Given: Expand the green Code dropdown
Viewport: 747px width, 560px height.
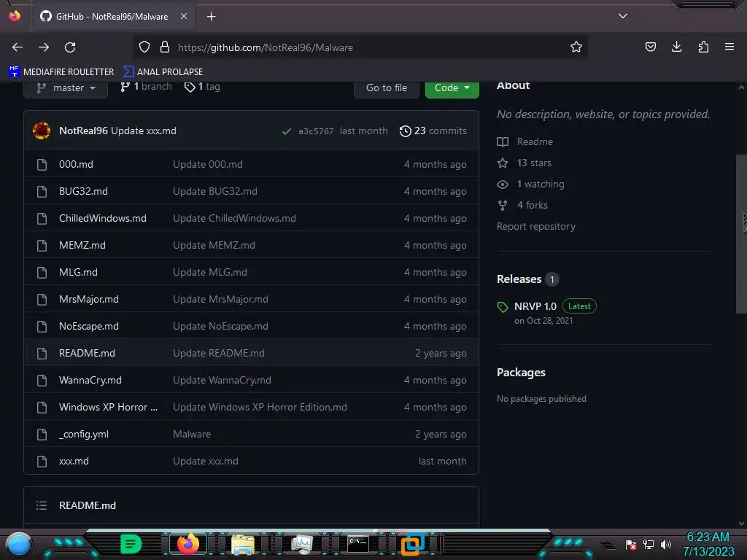Looking at the screenshot, I should (452, 88).
